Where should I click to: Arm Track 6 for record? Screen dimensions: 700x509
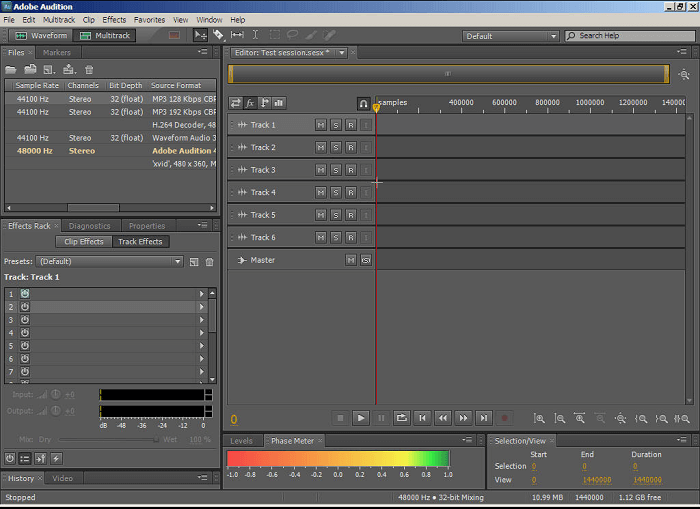351,238
